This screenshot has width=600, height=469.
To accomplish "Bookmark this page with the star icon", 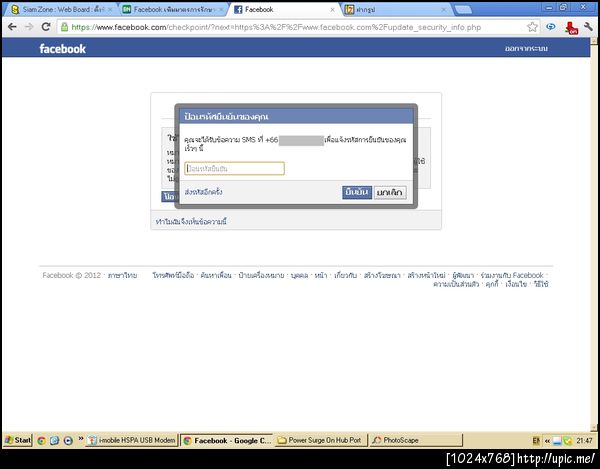I will pyautogui.click(x=532, y=27).
